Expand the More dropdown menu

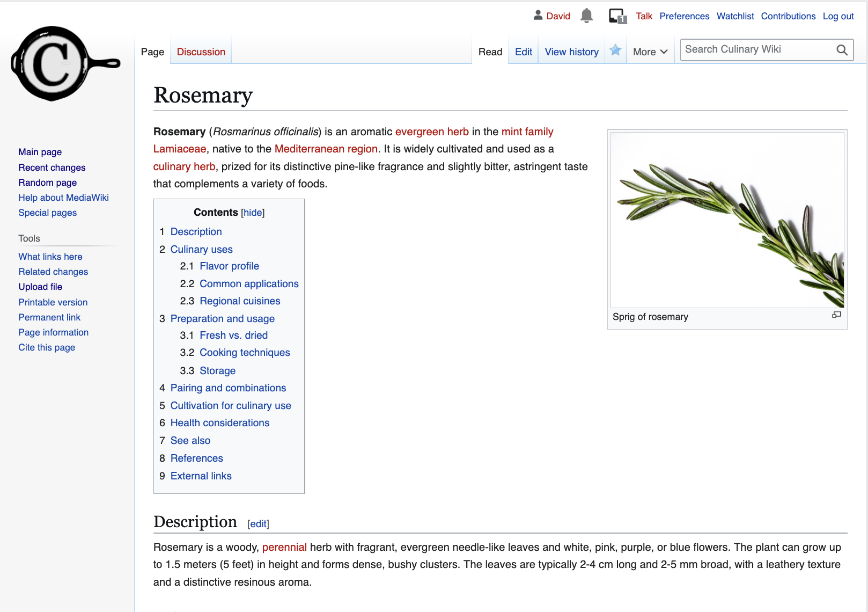(x=650, y=52)
